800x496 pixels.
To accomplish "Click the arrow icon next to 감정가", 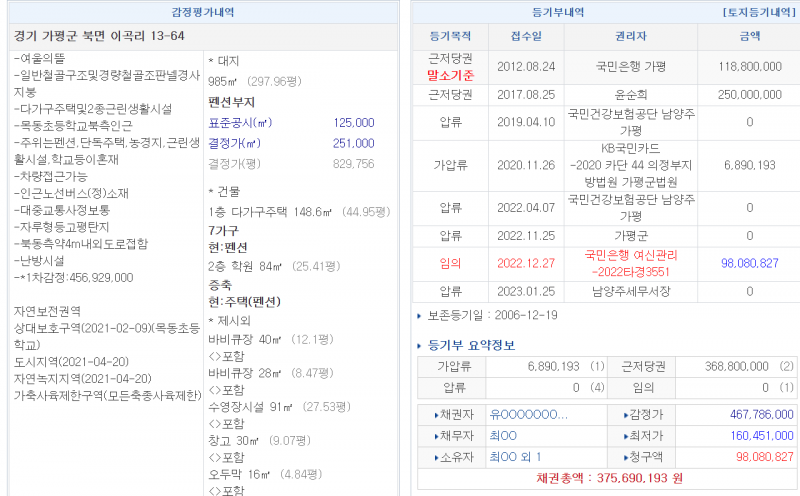I will click(x=628, y=414).
